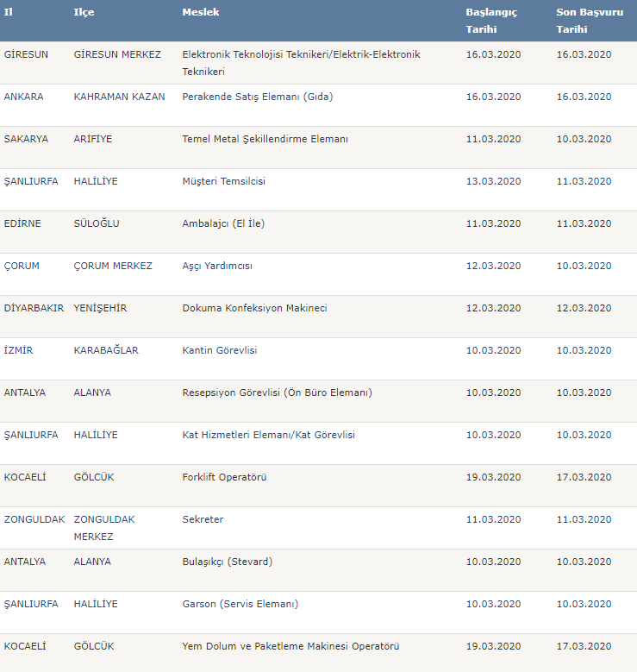Select the Perakende Satış Elemanı (Gıda) row
The height and width of the screenshot is (672, 637).
(257, 97)
